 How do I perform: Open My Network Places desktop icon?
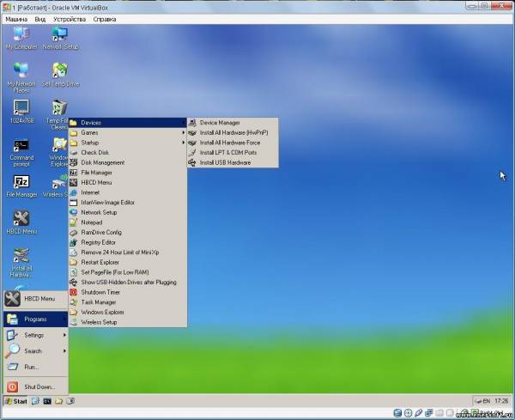point(21,77)
